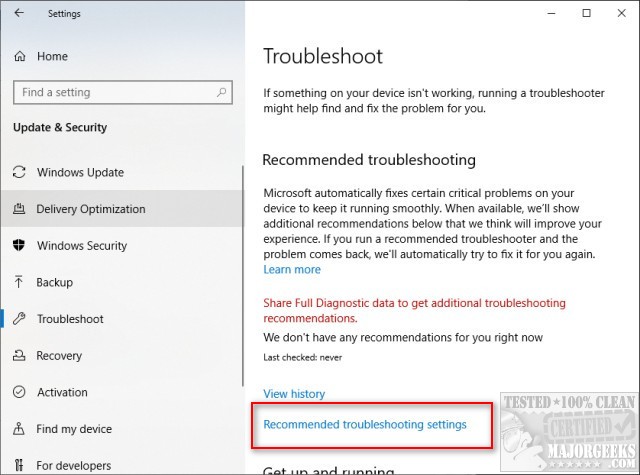This screenshot has width=640, height=475.
Task: Open Recommended troubleshooting settings link
Action: coord(365,425)
